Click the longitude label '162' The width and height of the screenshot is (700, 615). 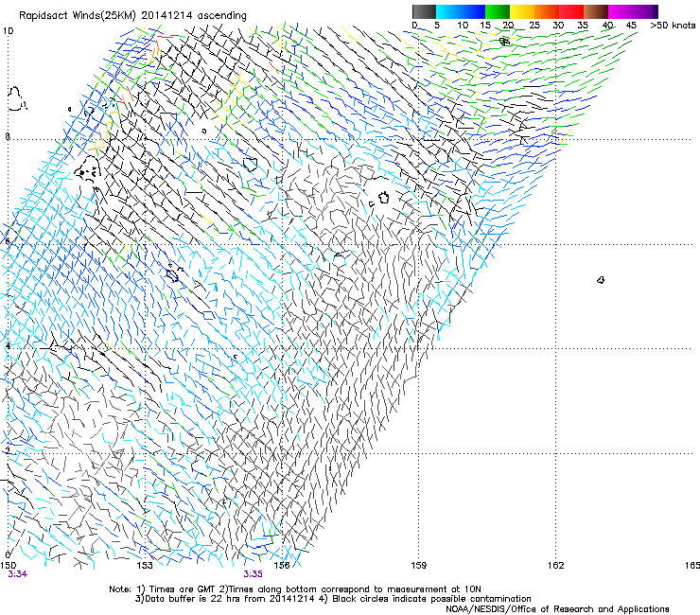point(556,566)
